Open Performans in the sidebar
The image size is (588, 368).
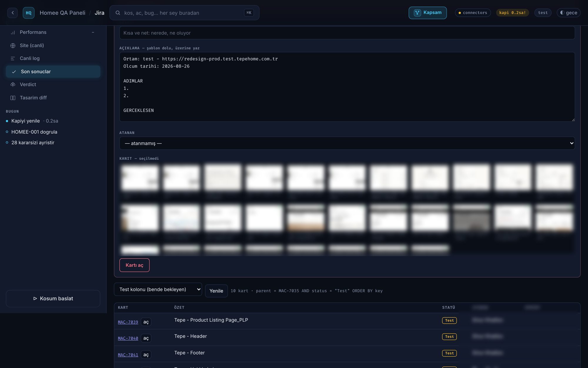point(53,32)
